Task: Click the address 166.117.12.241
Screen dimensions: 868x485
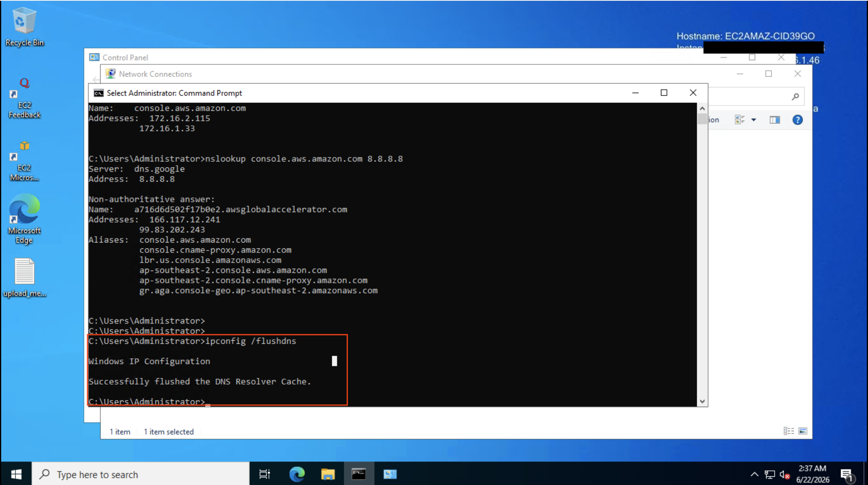Action: point(185,220)
